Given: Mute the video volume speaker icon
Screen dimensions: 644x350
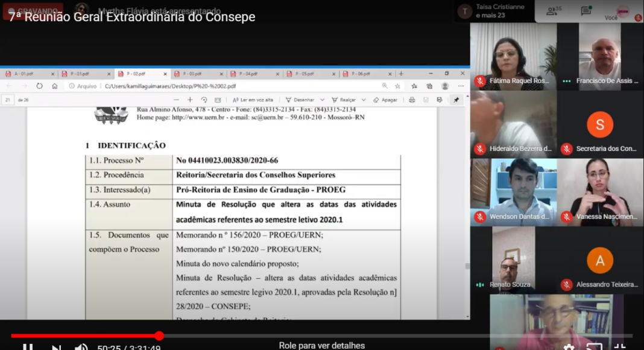Looking at the screenshot, I should click(81, 347).
